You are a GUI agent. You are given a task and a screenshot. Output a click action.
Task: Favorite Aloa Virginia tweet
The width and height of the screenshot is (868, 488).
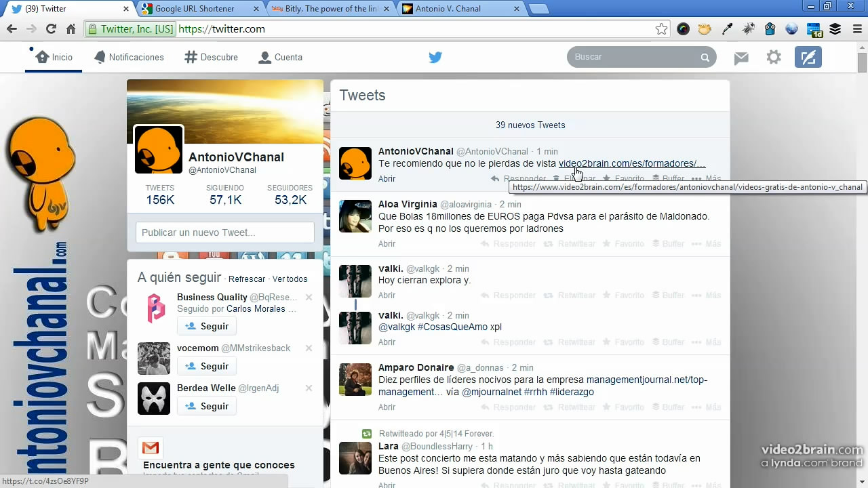pyautogui.click(x=623, y=244)
